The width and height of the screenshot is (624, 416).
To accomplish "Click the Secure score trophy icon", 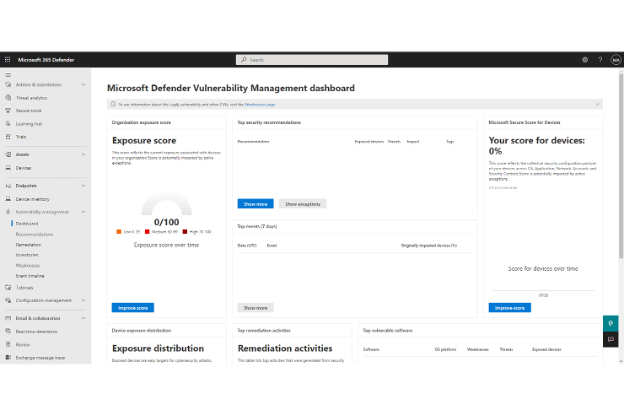I will coord(8,111).
